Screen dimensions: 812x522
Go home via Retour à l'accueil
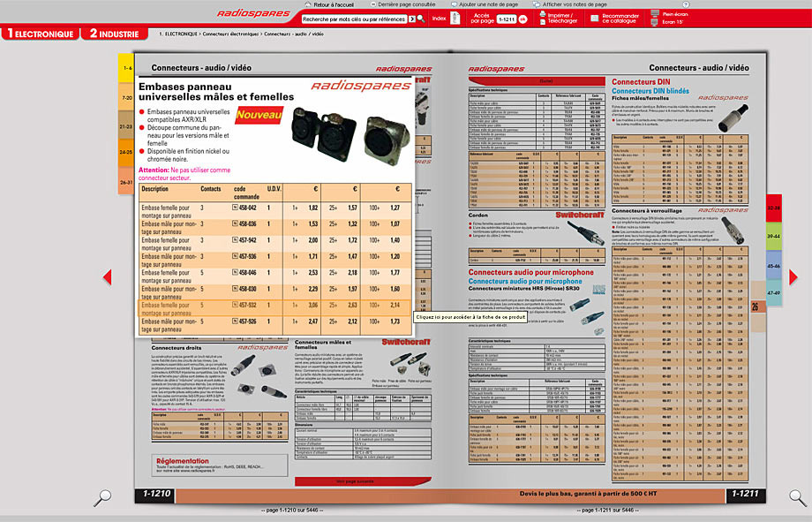coord(329,4)
